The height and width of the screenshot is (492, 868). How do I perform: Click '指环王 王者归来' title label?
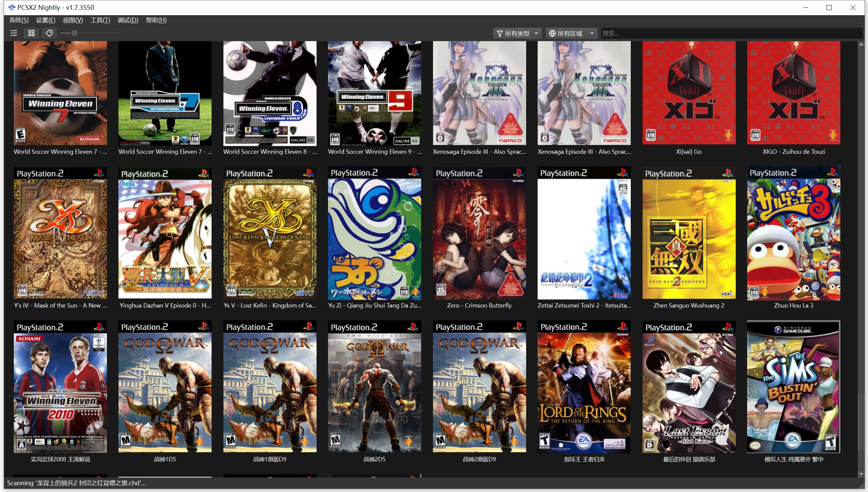(x=584, y=459)
